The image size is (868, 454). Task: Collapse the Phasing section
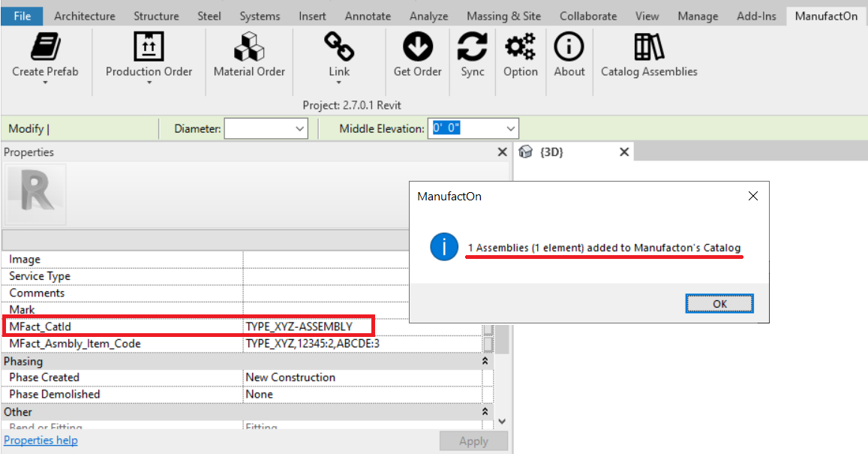(485, 361)
